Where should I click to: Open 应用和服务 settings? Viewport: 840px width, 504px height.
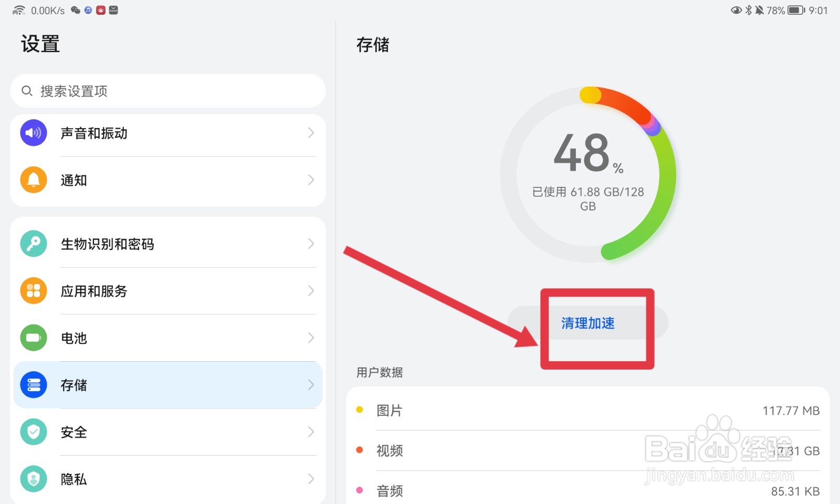click(168, 291)
